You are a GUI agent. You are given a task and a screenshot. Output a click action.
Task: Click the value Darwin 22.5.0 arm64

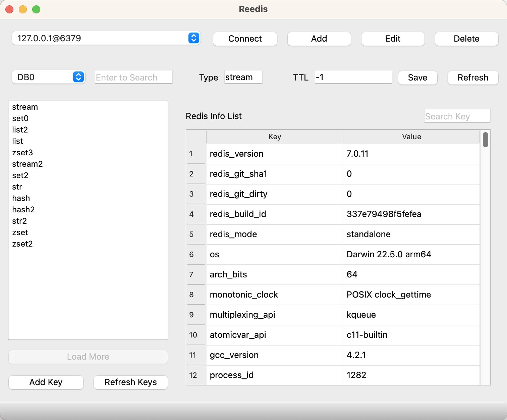coord(411,255)
